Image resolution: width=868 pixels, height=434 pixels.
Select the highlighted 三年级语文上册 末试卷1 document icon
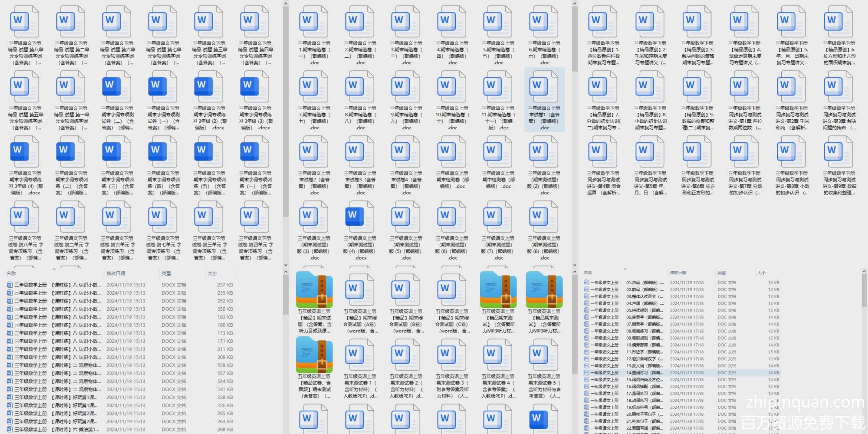(x=544, y=87)
